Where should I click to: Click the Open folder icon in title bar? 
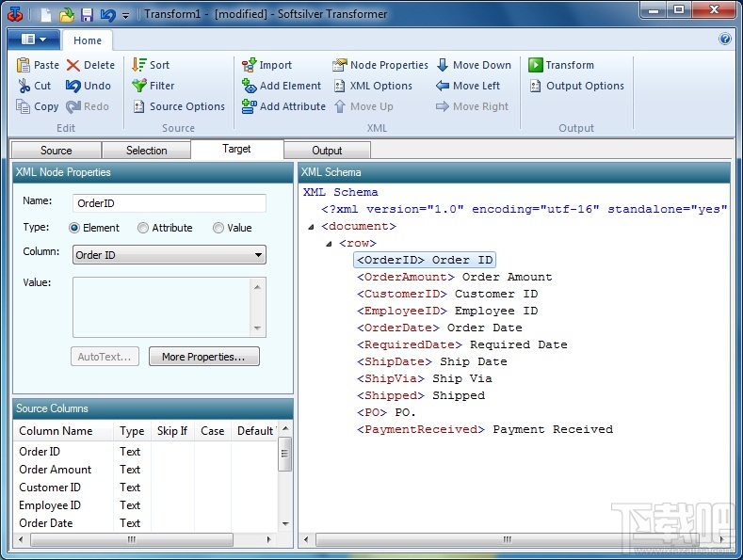pyautogui.click(x=66, y=15)
